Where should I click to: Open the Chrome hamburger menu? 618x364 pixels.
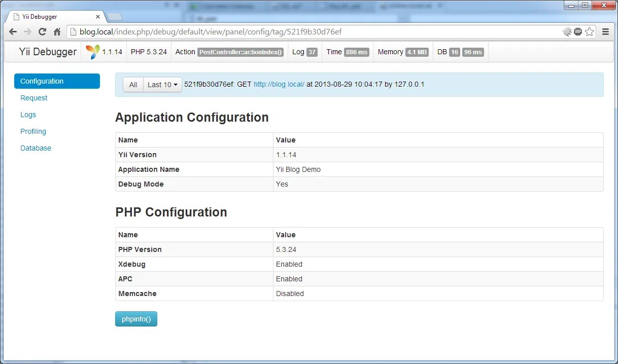605,31
